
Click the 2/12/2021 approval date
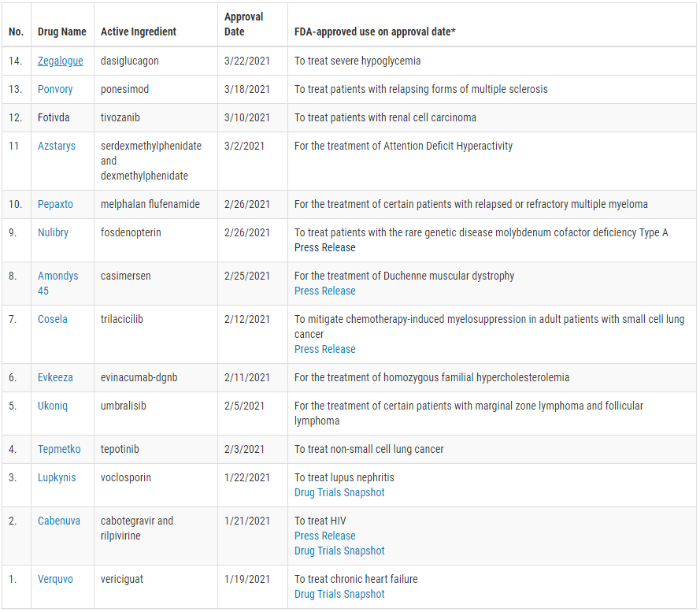coord(247,319)
